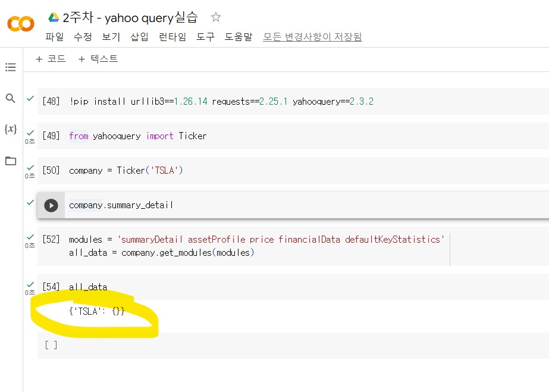The width and height of the screenshot is (549, 392).
Task: Click the green checkmark beside cell [48]
Action: [30, 98]
